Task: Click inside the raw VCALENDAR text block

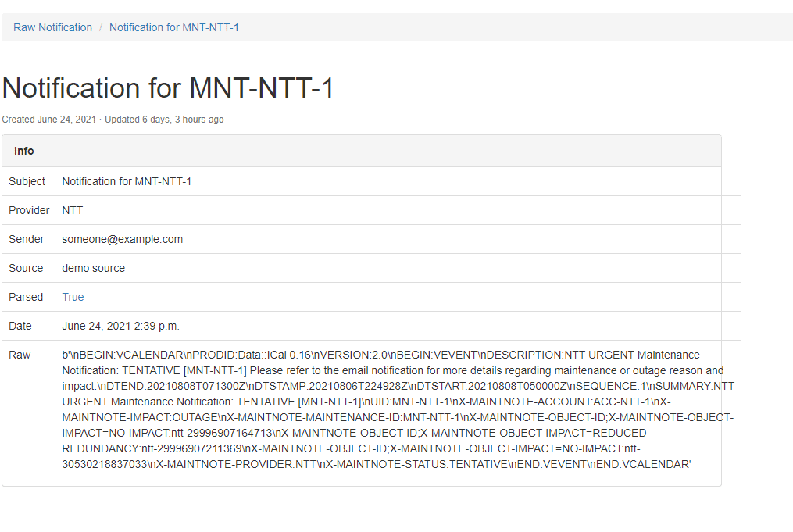Action: (398, 409)
